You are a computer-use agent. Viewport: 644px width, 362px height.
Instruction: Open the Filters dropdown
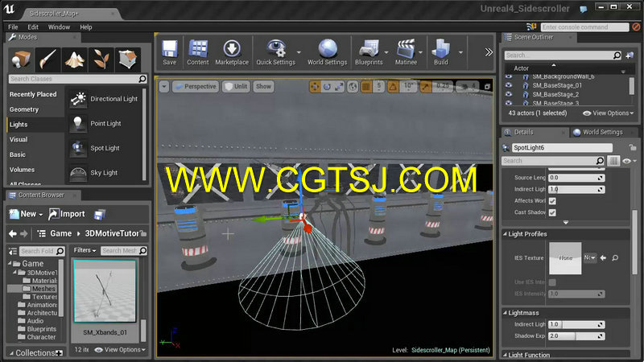[x=85, y=250]
